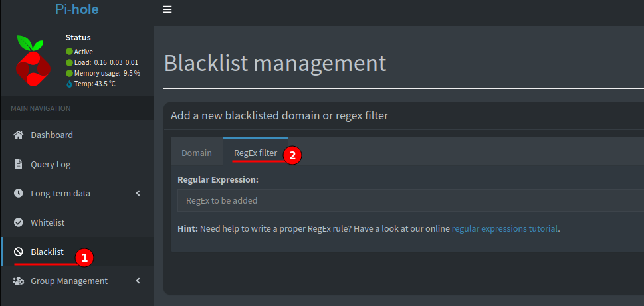Open the Dashboard page
This screenshot has width=644, height=306.
(x=77, y=135)
